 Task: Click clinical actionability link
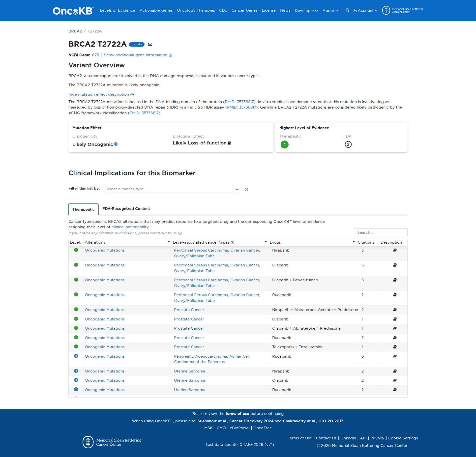coord(130,227)
